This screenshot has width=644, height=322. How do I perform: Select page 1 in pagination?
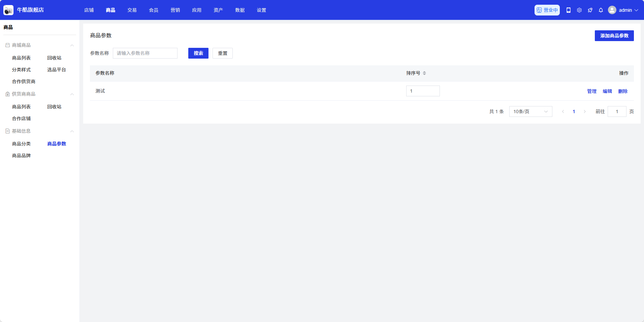point(574,111)
